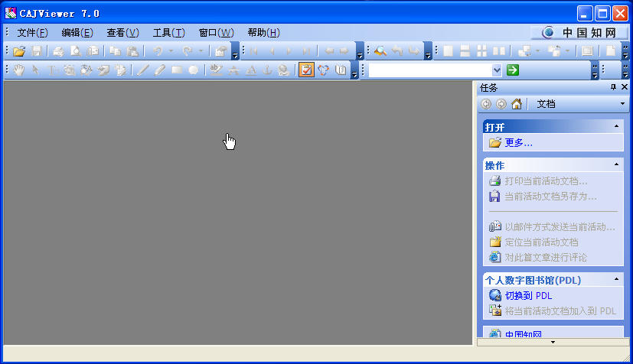The height and width of the screenshot is (364, 633).
Task: Open the address combo box dropdown arrow
Action: [x=497, y=70]
